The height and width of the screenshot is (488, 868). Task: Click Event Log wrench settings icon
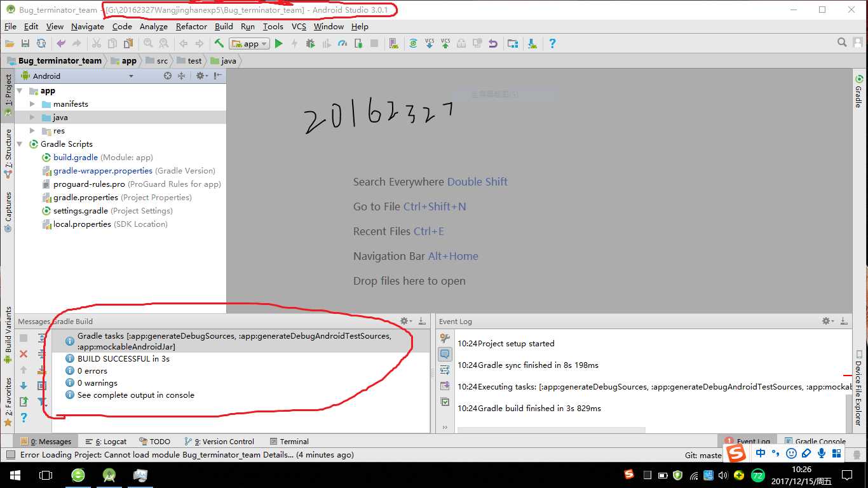point(445,338)
